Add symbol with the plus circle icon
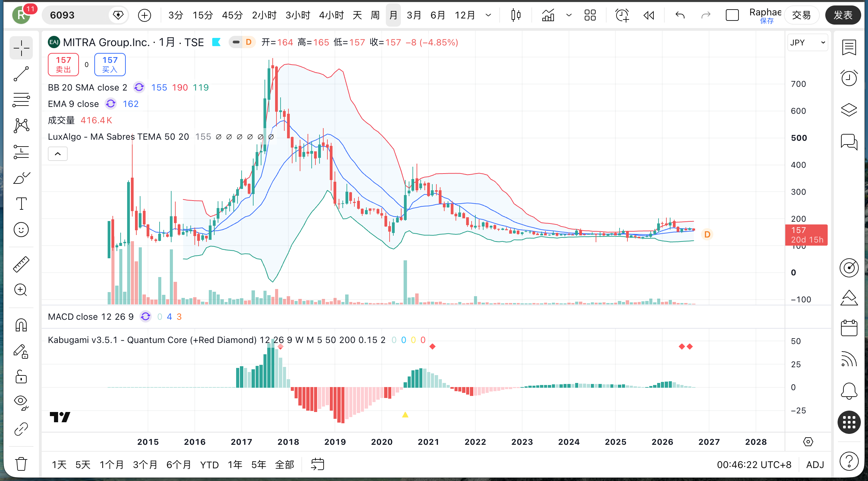Screen dimensions: 868x481 pyautogui.click(x=145, y=15)
